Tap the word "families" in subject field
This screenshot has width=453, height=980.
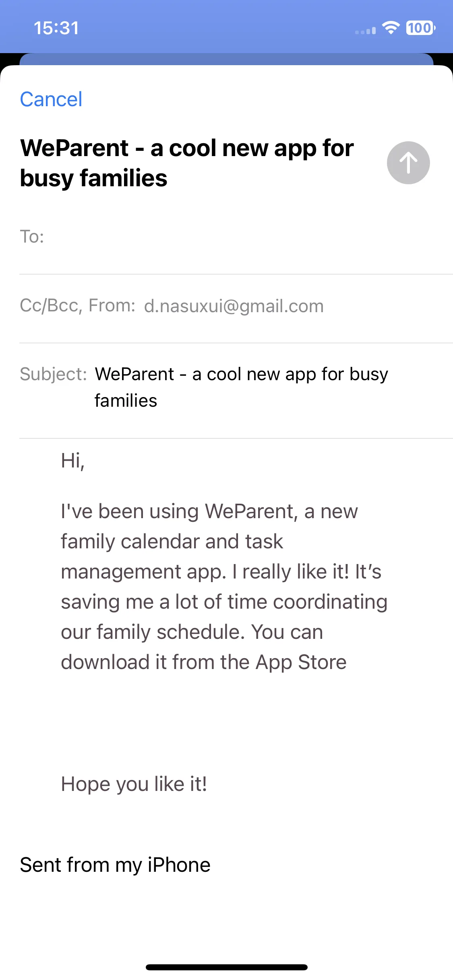[x=126, y=401]
